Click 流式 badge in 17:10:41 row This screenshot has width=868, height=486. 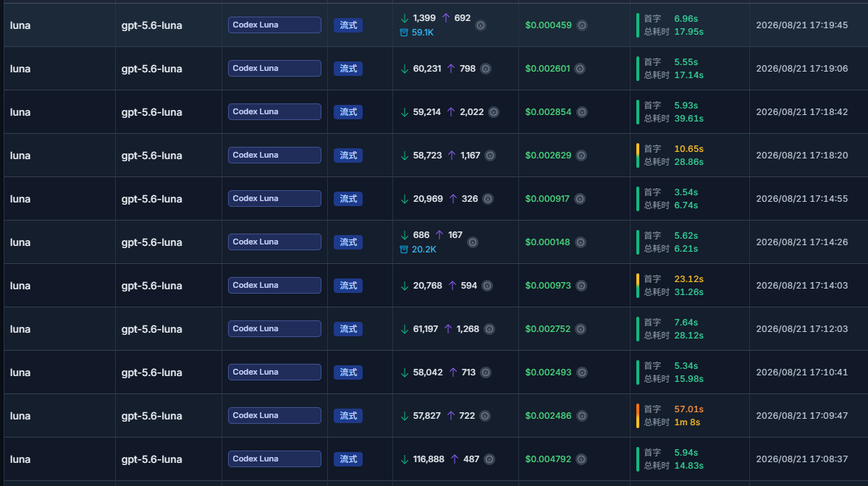pos(348,372)
